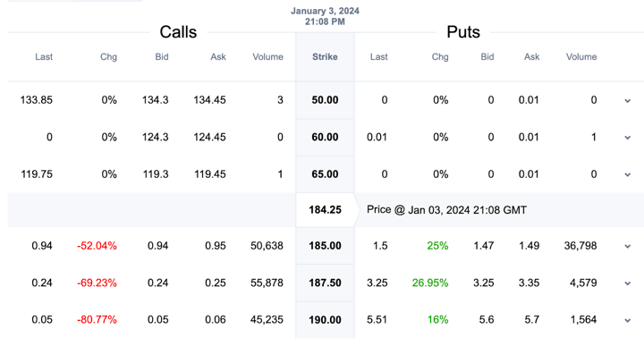
Task: Click the Calls Bid column header
Action: 162,56
